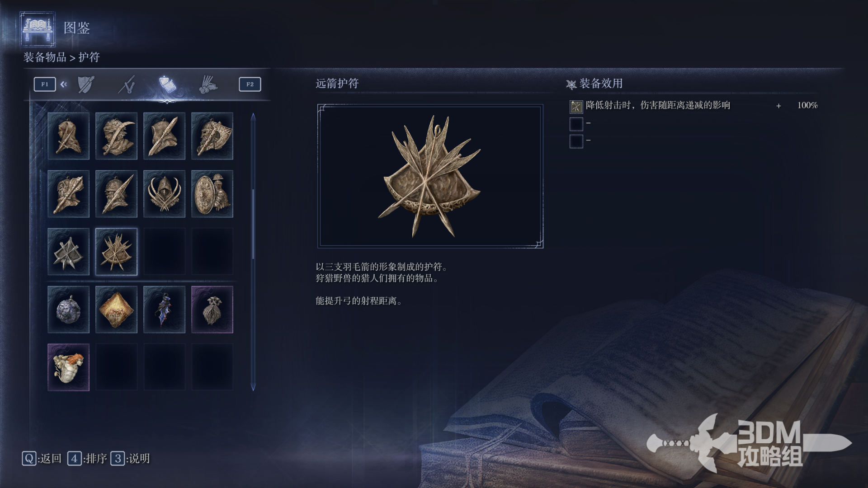
Task: Select the highlighted Far Arrow talisman icon
Action: tap(116, 252)
